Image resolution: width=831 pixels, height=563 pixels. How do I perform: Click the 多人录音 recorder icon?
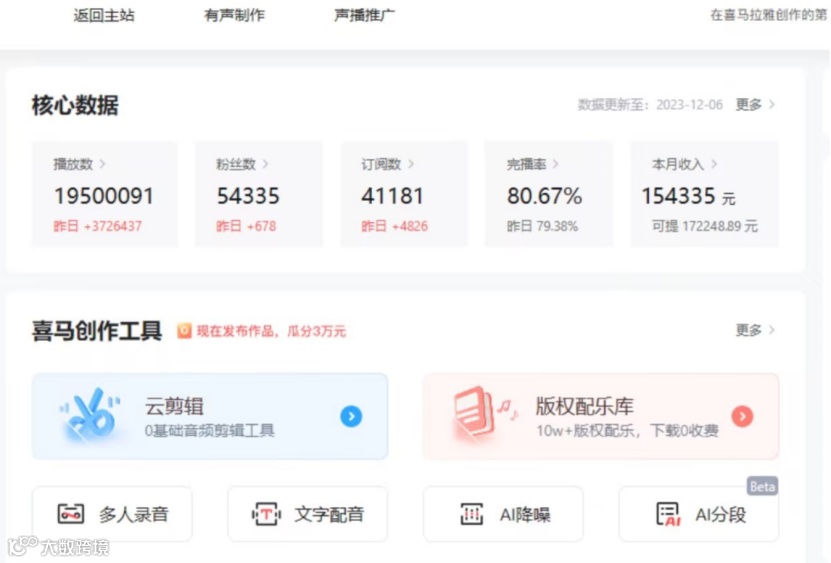click(70, 514)
